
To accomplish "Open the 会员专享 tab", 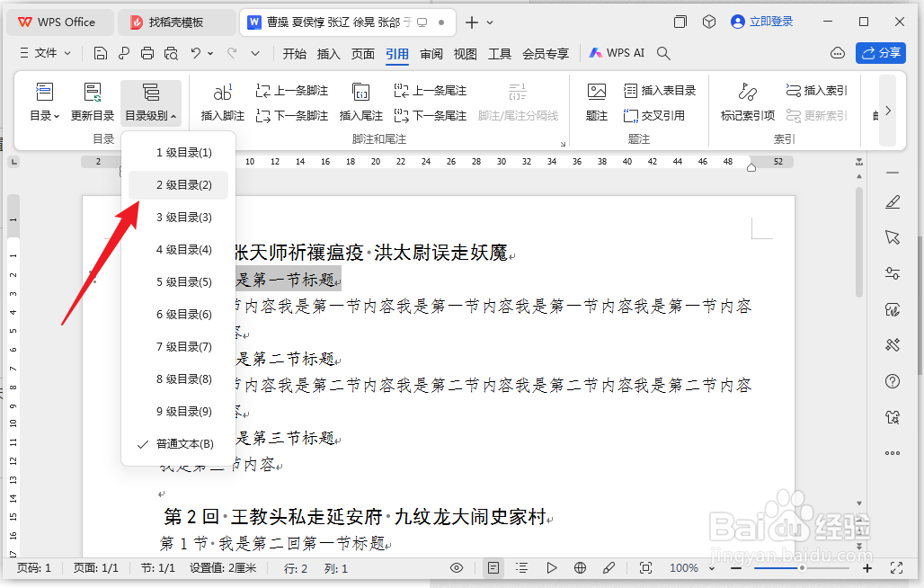I will tap(545, 54).
